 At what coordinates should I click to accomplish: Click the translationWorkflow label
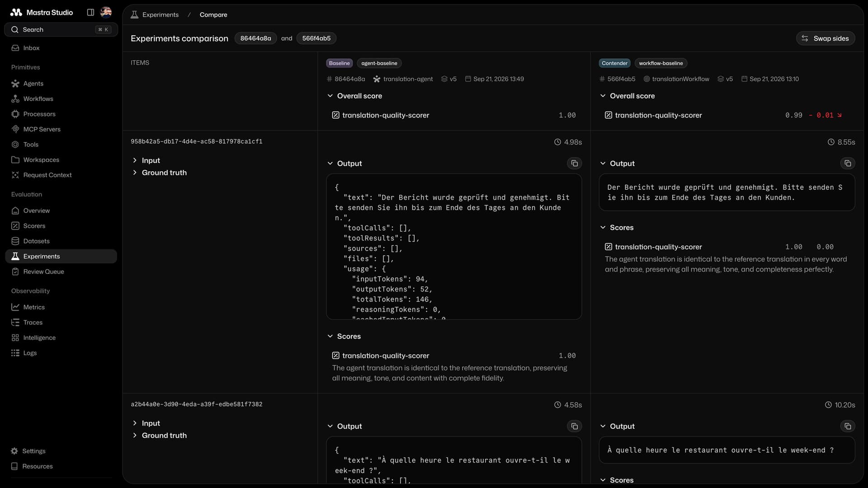[676, 79]
